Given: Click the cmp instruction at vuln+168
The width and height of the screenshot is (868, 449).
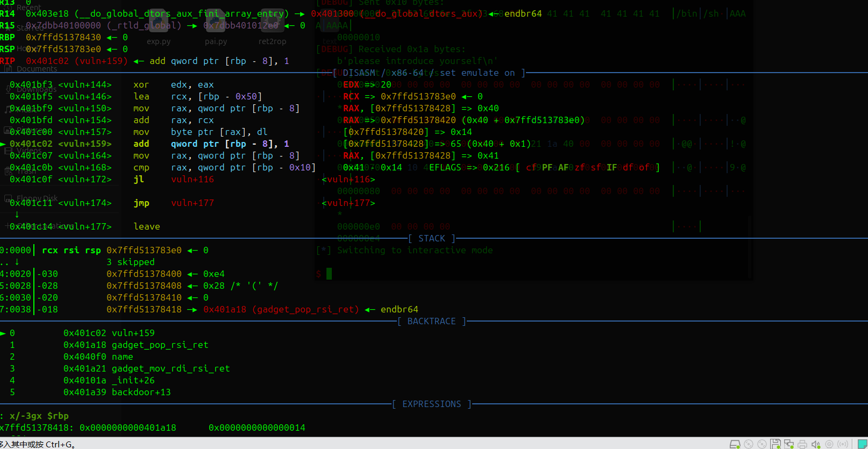Looking at the screenshot, I should [x=225, y=167].
